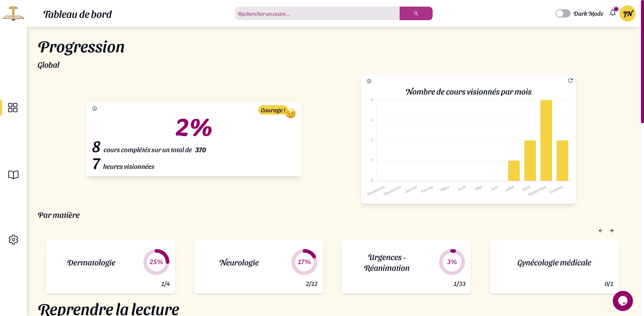Open settings gear icon in sidebar
Image resolution: width=644 pixels, height=316 pixels.
(13, 240)
